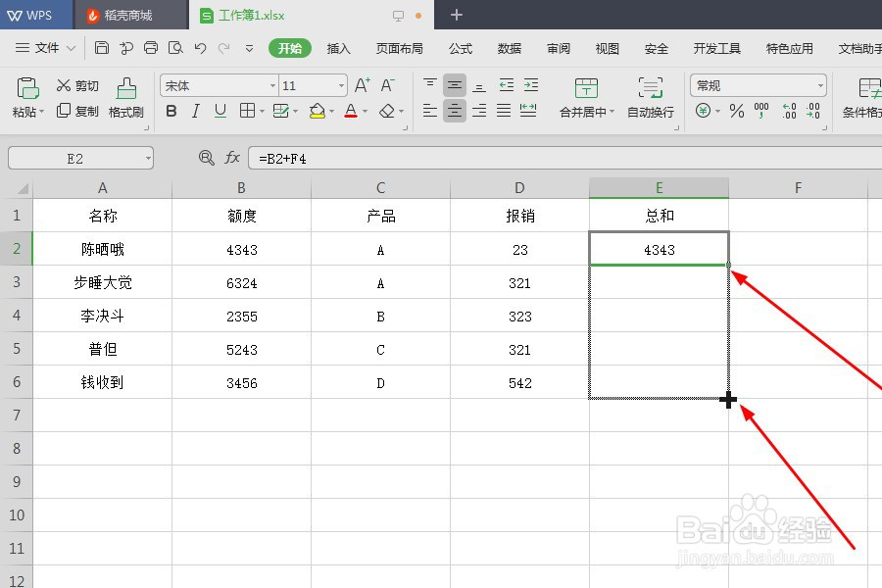882x588 pixels.
Task: Toggle middle vertical alignment
Action: [455, 85]
